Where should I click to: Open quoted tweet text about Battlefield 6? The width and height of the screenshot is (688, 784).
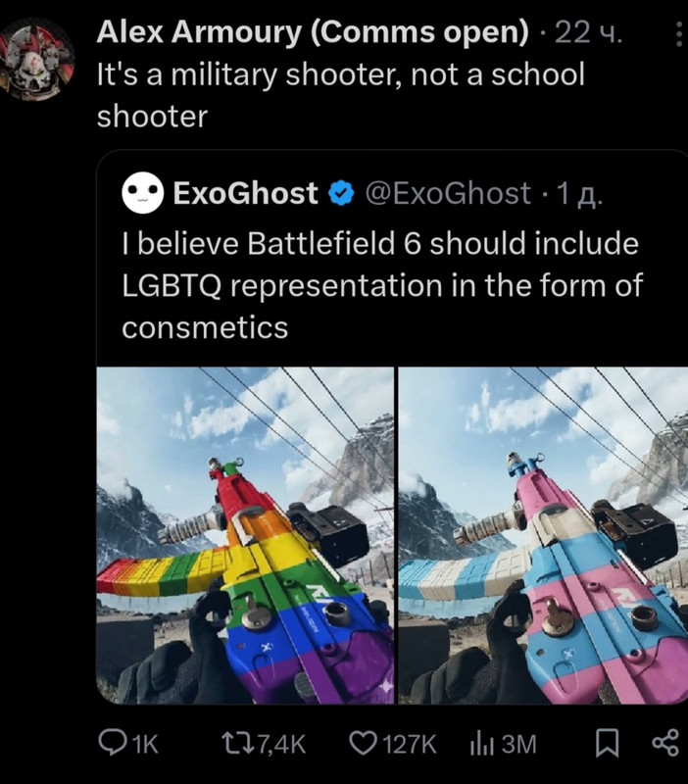(x=382, y=285)
